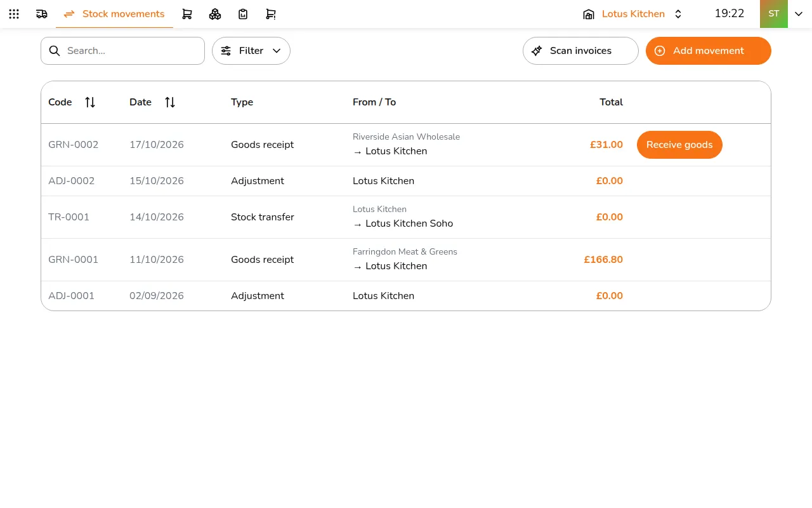Click Farringdon Meat & Greens supplier name
This screenshot has width=812, height=508.
(x=405, y=251)
